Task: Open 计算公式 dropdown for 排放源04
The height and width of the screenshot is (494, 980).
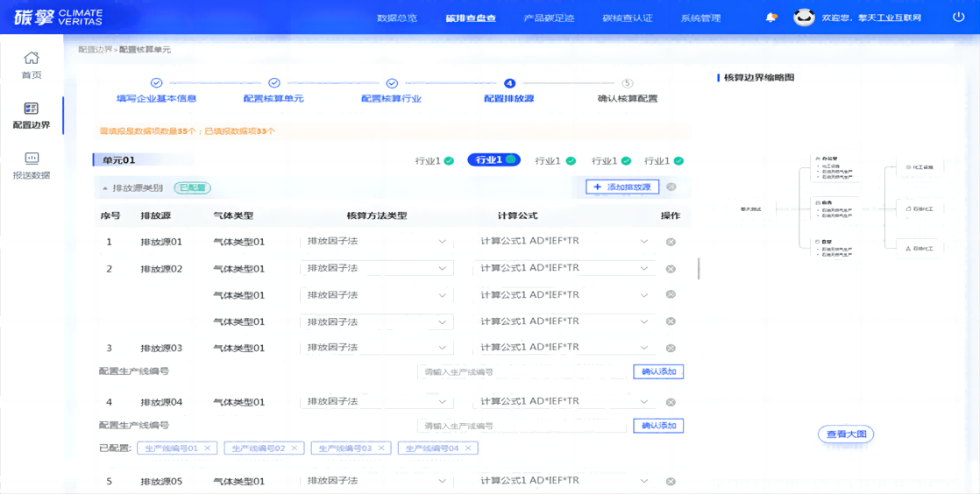Action: pyautogui.click(x=565, y=401)
